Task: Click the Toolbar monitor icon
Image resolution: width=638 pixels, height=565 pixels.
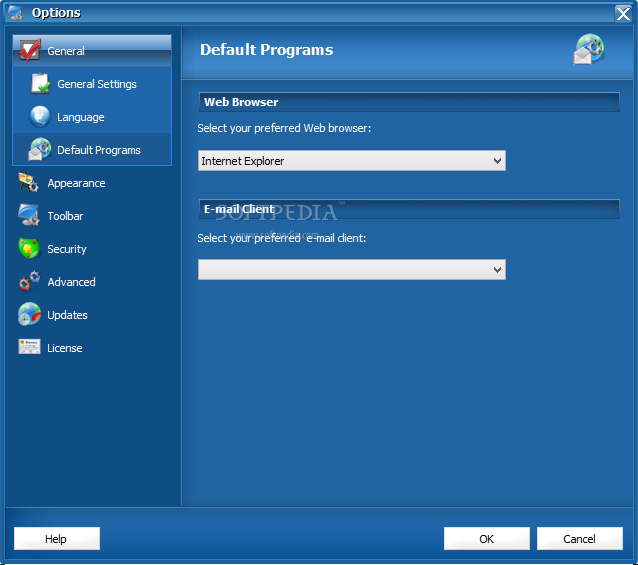Action: point(28,215)
